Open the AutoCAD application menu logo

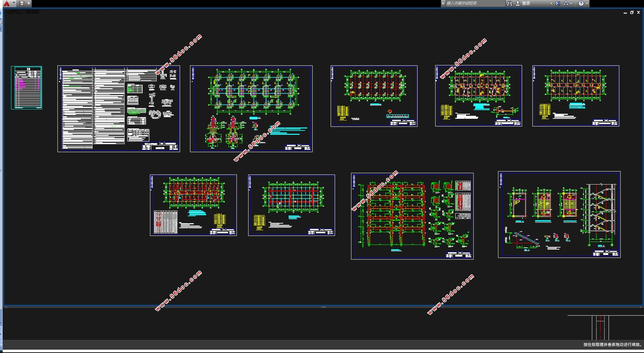tap(6, 3)
